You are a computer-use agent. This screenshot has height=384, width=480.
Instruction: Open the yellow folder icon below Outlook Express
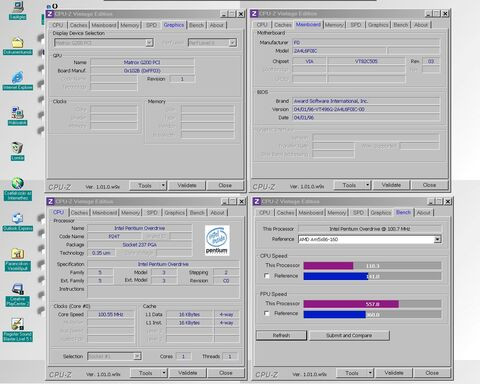click(x=17, y=259)
